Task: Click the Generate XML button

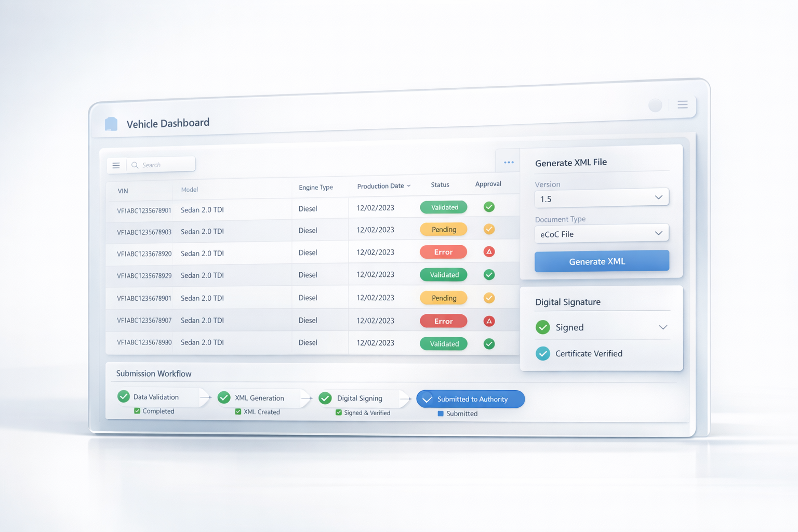Action: pos(601,261)
